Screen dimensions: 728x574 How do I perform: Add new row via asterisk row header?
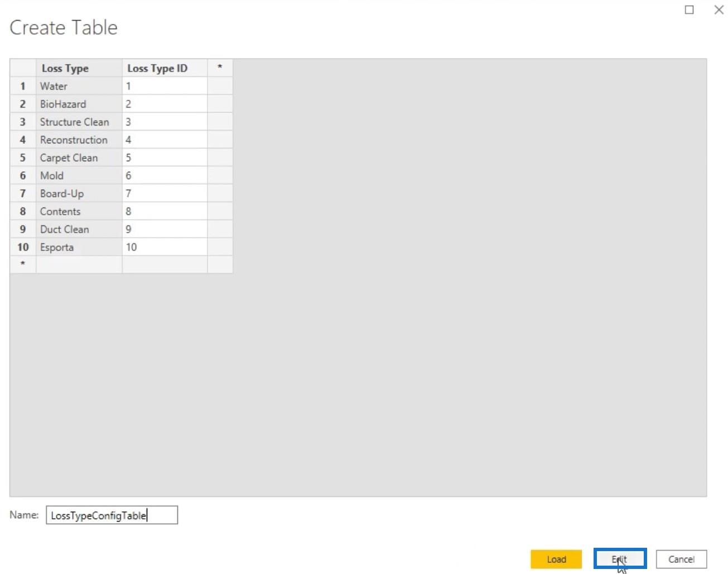tap(23, 264)
